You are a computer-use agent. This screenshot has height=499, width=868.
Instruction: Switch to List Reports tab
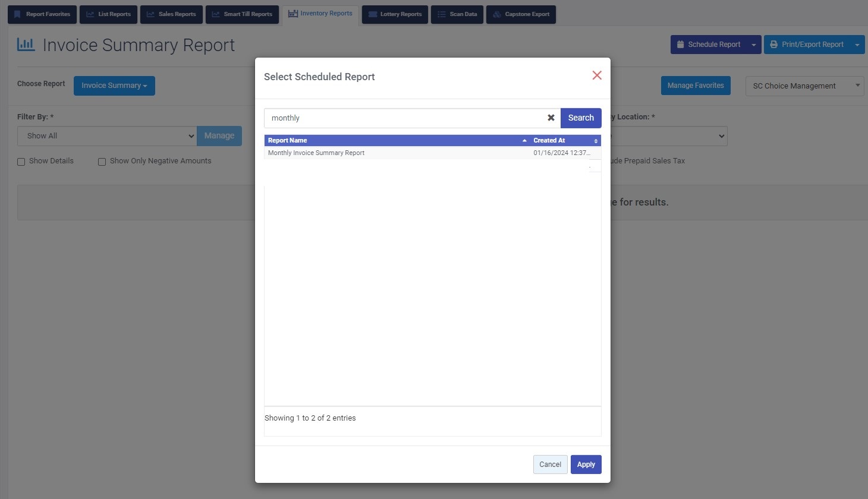coord(109,14)
